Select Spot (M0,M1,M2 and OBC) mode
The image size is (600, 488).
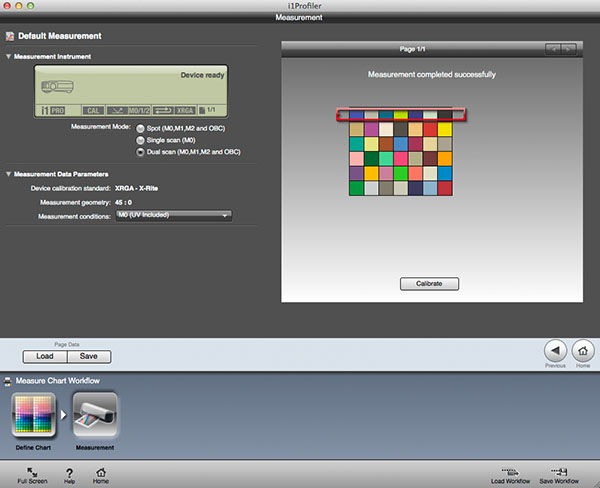point(140,129)
